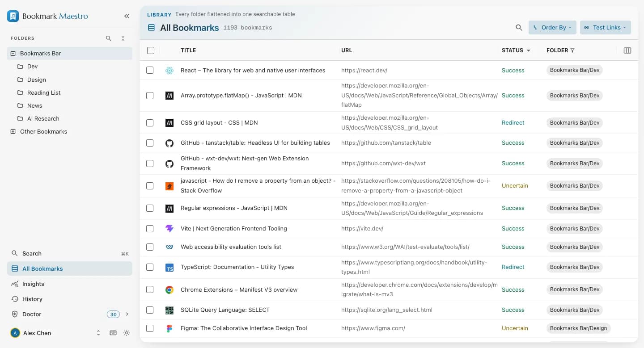Image resolution: width=644 pixels, height=348 pixels.
Task: Check the Vite row checkbox
Action: click(x=150, y=229)
